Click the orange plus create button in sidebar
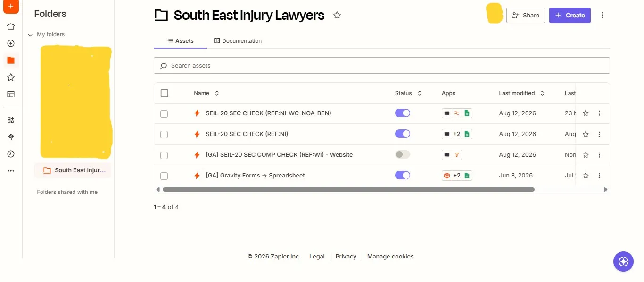The image size is (644, 282). click(x=10, y=7)
